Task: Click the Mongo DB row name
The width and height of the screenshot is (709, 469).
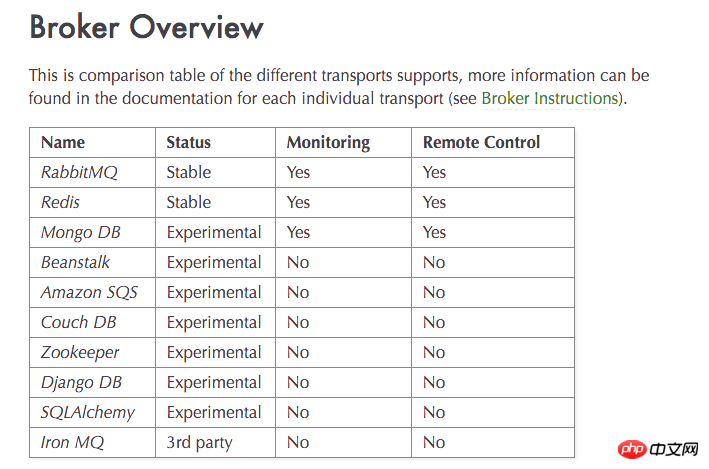Action: point(81,232)
